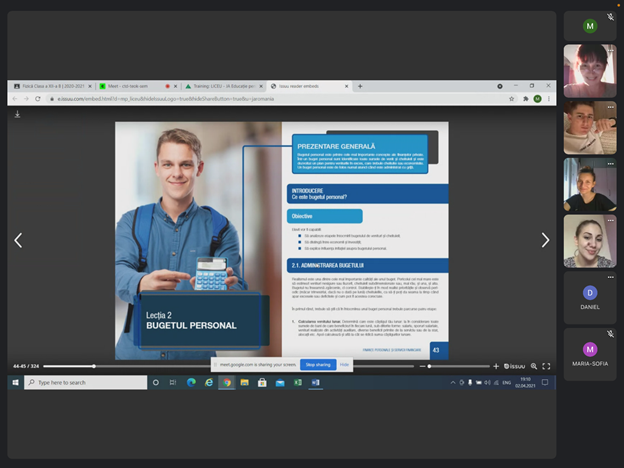Close the Issuu reader embeds tab
624x468 pixels.
point(346,86)
